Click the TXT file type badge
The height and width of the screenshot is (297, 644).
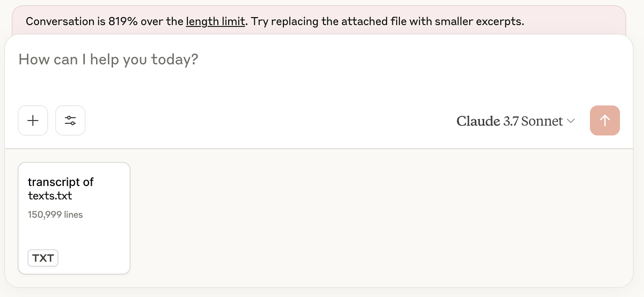click(x=43, y=258)
